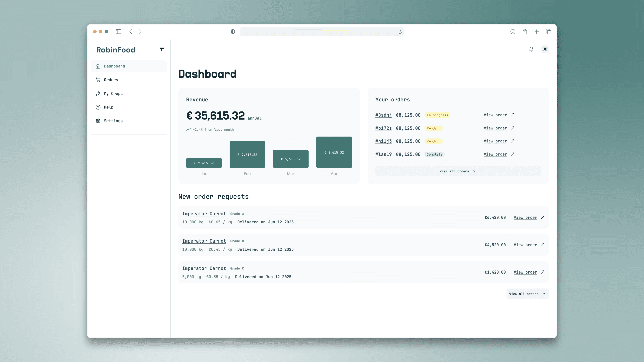The image size is (644, 362).
Task: Show tab overview icon
Action: 549,32
